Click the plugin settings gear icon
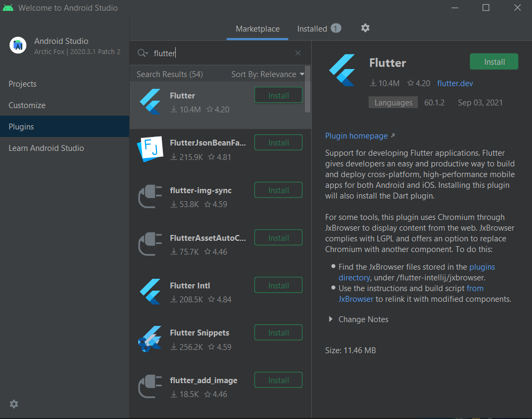The height and width of the screenshot is (419, 532). click(365, 28)
